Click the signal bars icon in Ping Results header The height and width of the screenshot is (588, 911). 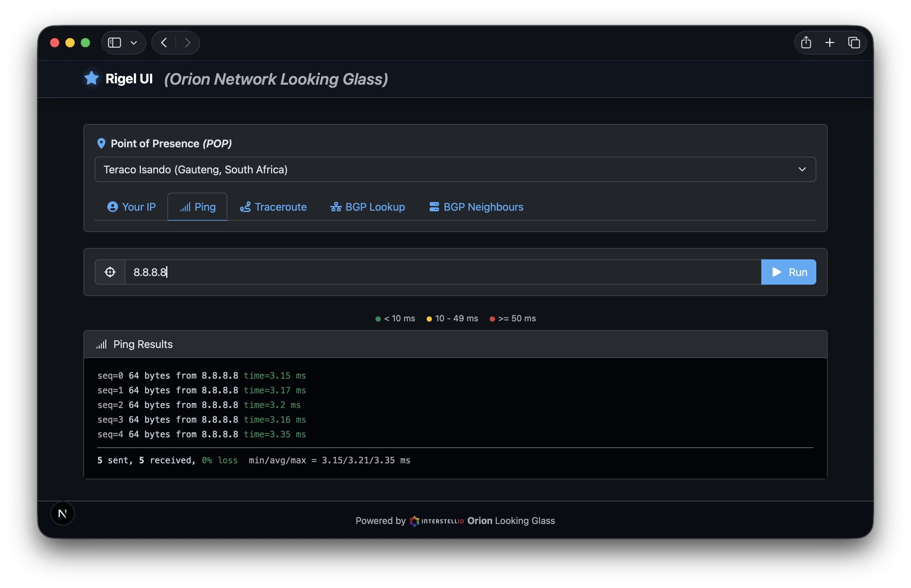coord(101,344)
